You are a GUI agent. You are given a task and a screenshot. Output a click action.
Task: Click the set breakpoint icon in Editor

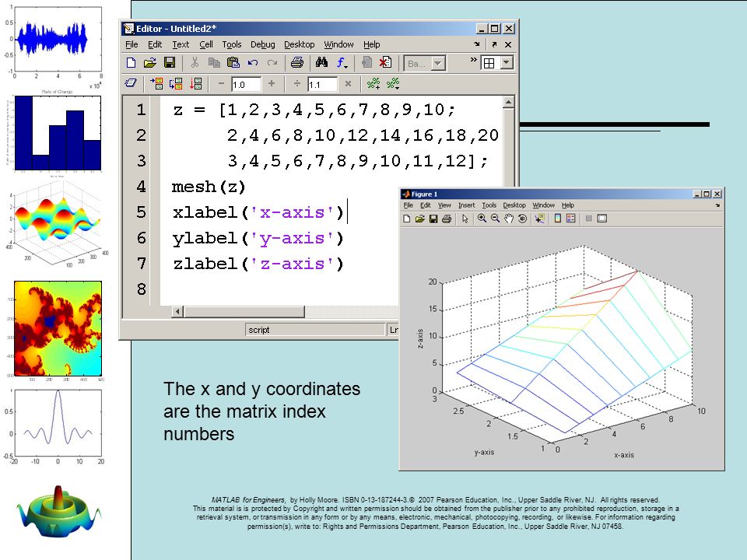[366, 63]
